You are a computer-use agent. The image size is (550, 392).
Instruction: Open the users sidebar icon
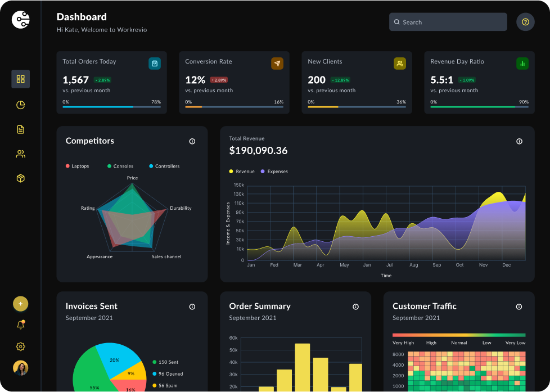tap(21, 154)
